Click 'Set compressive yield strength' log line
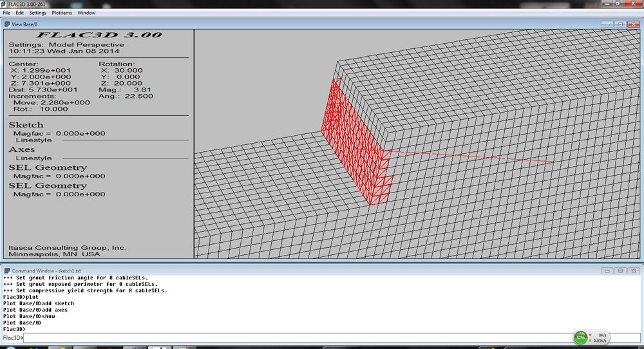Image resolution: width=644 pixels, height=349 pixels. tap(85, 290)
